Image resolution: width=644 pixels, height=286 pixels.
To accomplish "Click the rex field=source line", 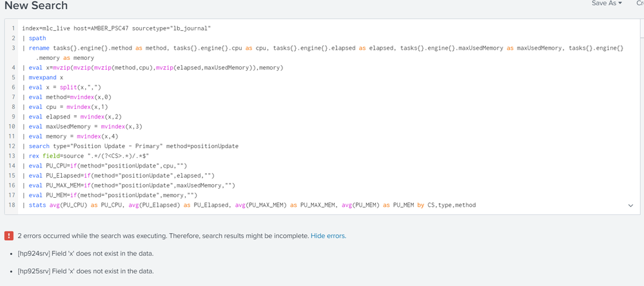I will tap(86, 156).
